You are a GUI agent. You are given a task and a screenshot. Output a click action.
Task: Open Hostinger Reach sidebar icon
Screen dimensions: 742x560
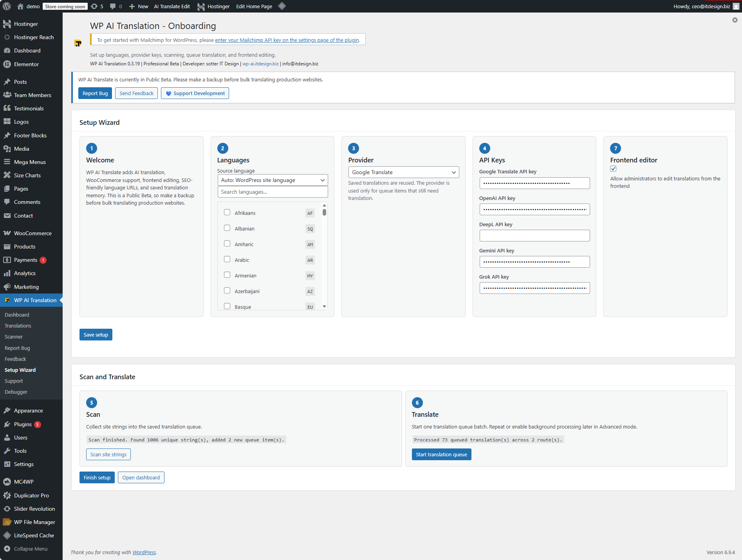pyautogui.click(x=7, y=37)
